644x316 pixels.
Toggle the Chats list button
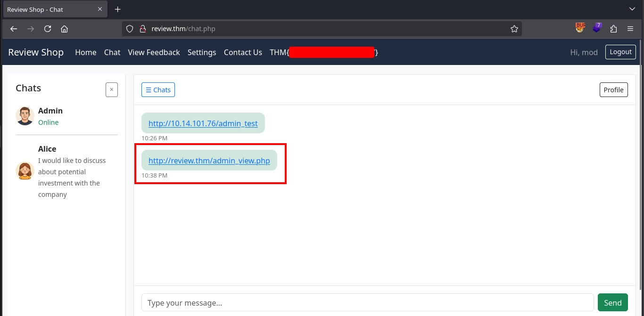click(x=158, y=89)
